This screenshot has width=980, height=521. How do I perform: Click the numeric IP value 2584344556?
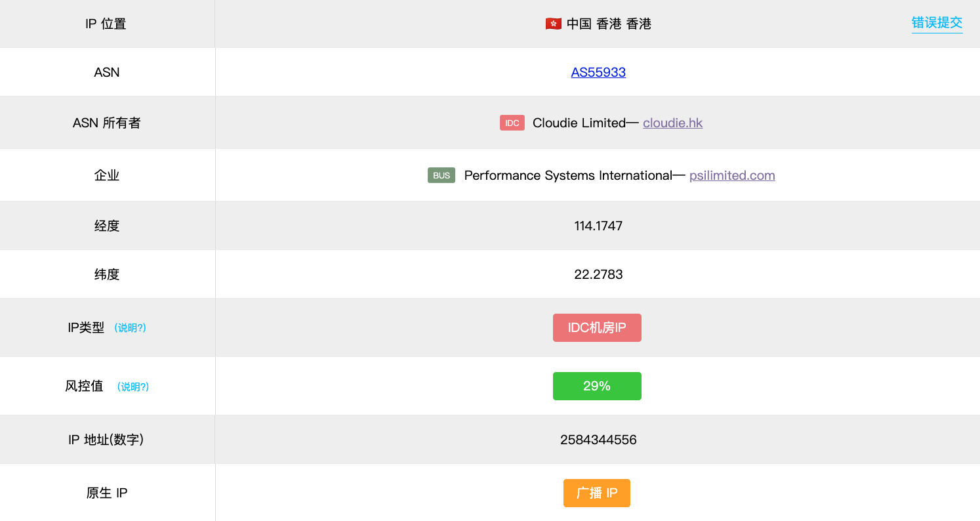pyautogui.click(x=598, y=440)
